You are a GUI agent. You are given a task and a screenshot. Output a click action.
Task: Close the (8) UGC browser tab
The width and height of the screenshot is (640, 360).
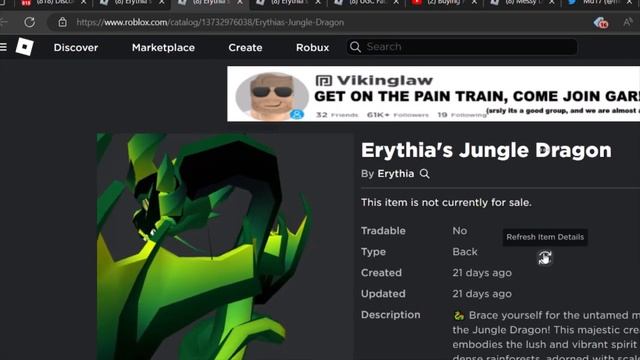pos(396,3)
